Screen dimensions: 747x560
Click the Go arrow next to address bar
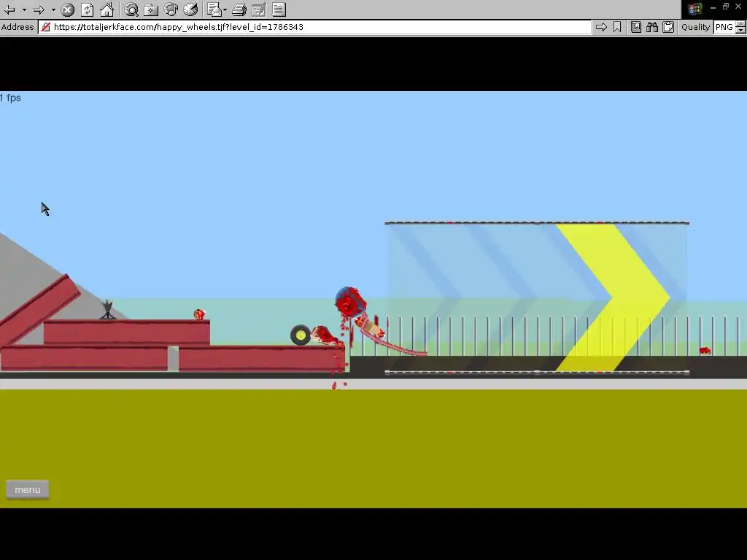(x=601, y=27)
